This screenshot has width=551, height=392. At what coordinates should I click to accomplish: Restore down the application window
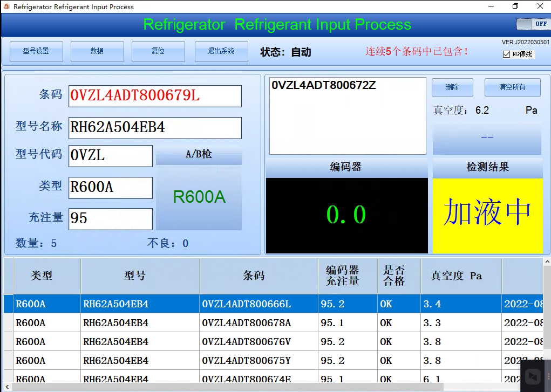pyautogui.click(x=515, y=7)
